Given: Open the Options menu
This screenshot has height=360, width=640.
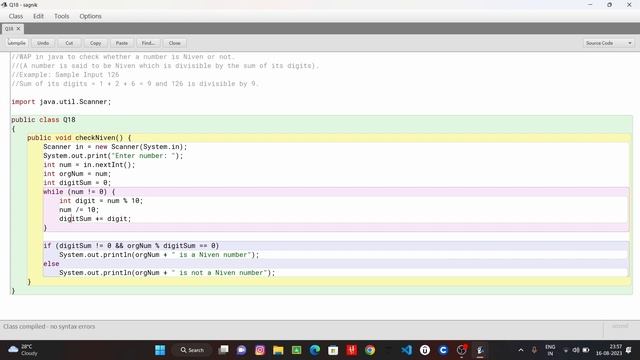Looking at the screenshot, I should [90, 16].
